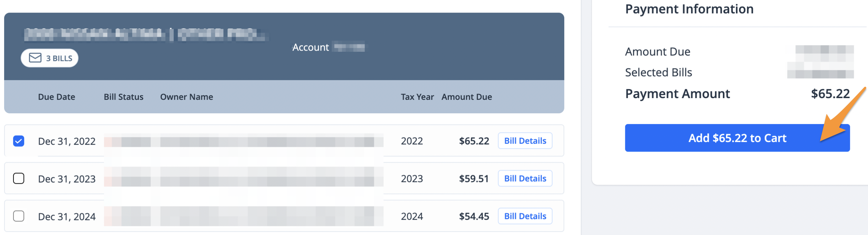Click the Dec 31, 2023 due date text

click(x=67, y=179)
